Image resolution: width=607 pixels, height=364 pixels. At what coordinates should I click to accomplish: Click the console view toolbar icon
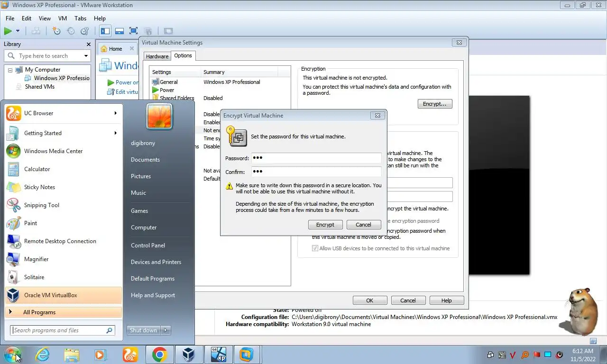168,31
